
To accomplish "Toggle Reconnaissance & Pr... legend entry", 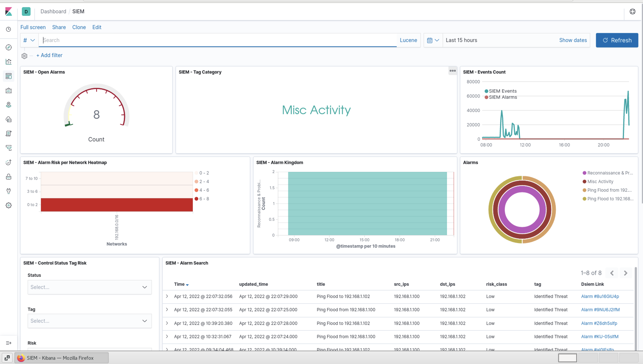I will click(608, 173).
